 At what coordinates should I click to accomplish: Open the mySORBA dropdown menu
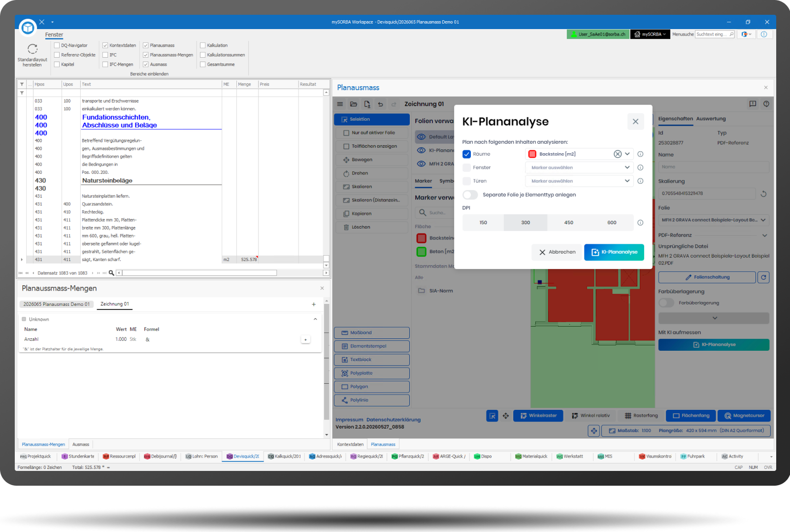[x=650, y=34]
